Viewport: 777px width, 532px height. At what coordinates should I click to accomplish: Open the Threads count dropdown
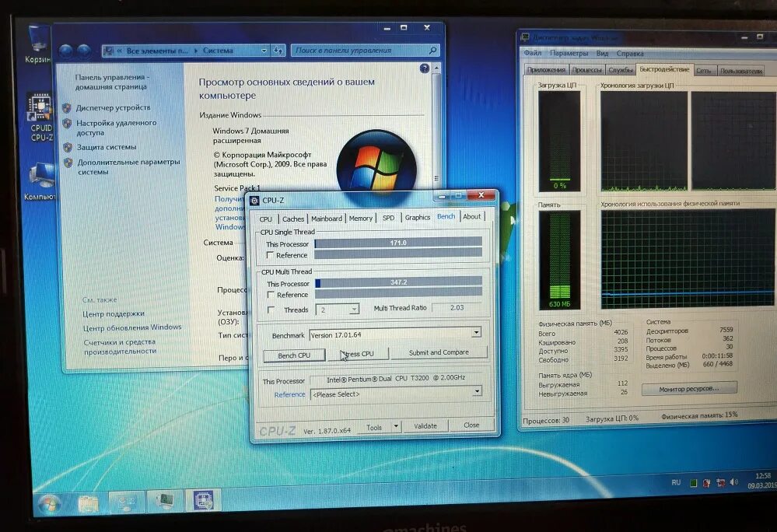click(354, 310)
